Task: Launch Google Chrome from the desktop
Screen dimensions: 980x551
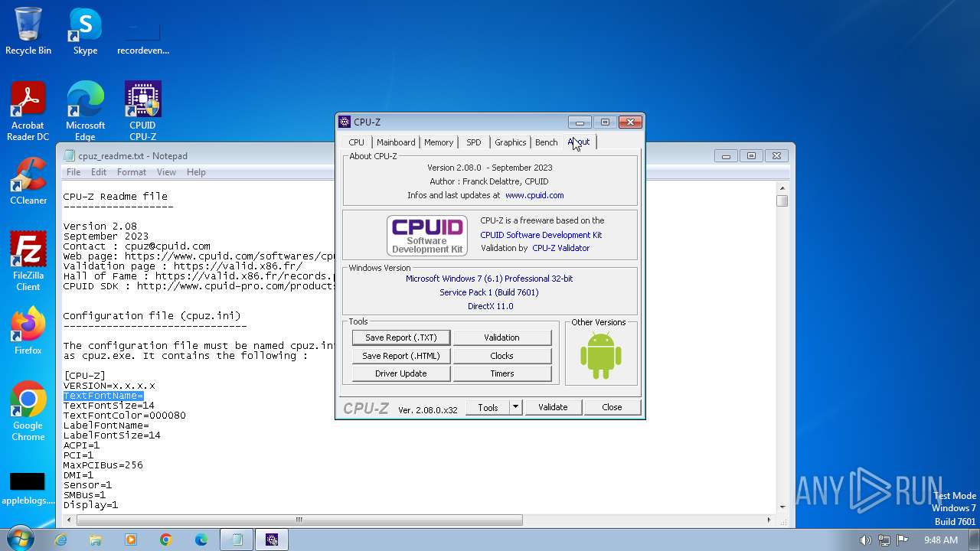Action: coord(28,411)
